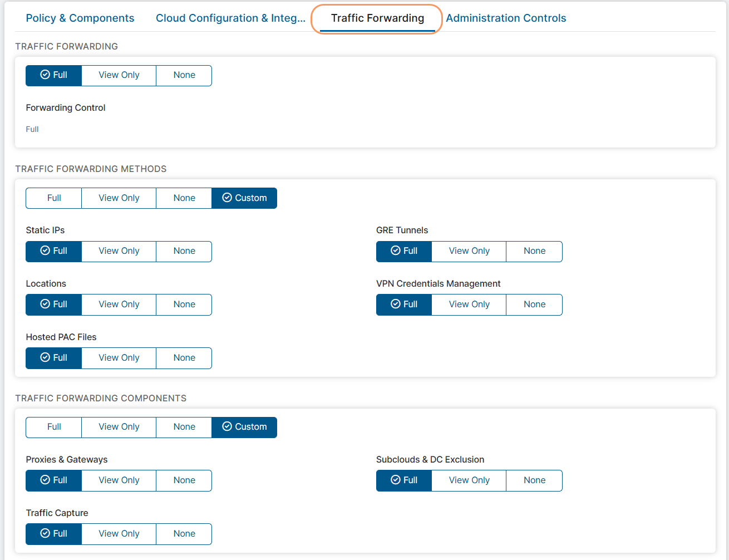Viewport: 729px width, 560px height.
Task: Choose View Only for Traffic Forwarding Components
Action: coord(119,427)
